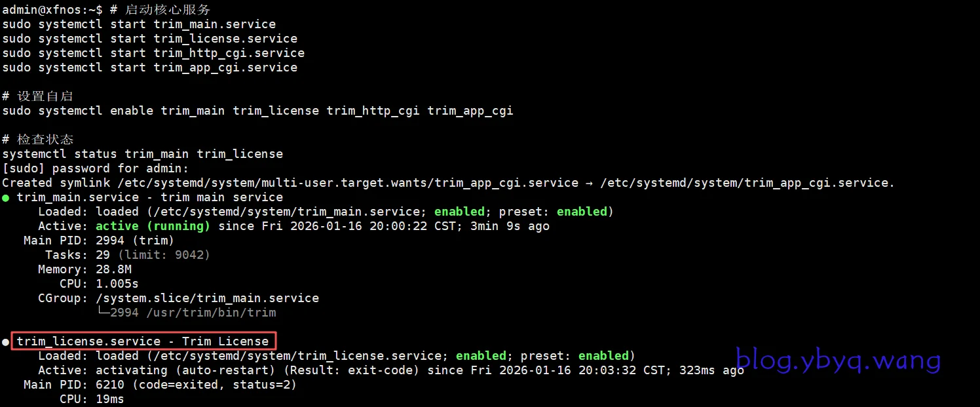
Task: Click the green status dot beside trim_main.service
Action: click(6, 198)
